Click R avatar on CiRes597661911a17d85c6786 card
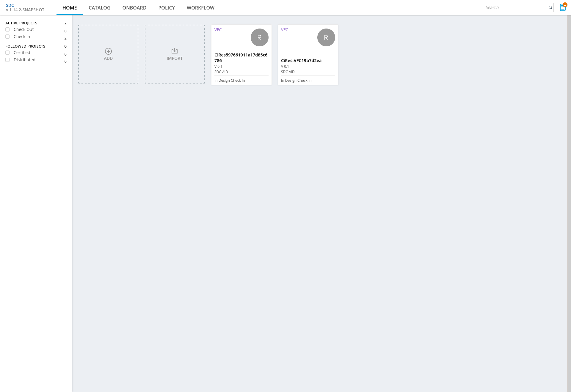 tap(259, 37)
